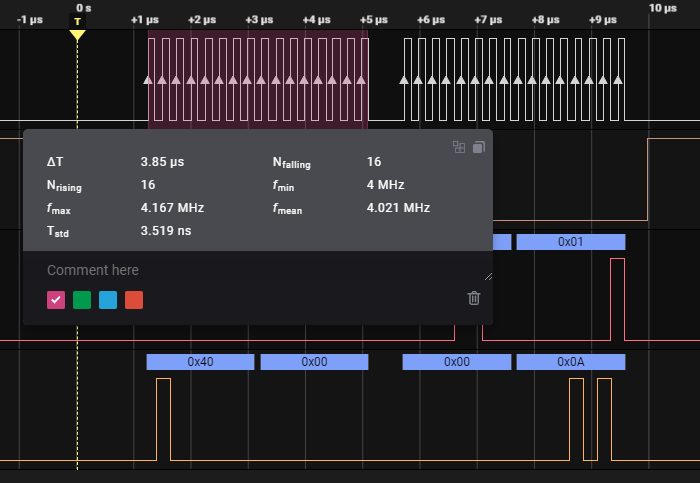This screenshot has width=700, height=483.
Task: Click the fmin value 4 MHz
Action: point(386,184)
